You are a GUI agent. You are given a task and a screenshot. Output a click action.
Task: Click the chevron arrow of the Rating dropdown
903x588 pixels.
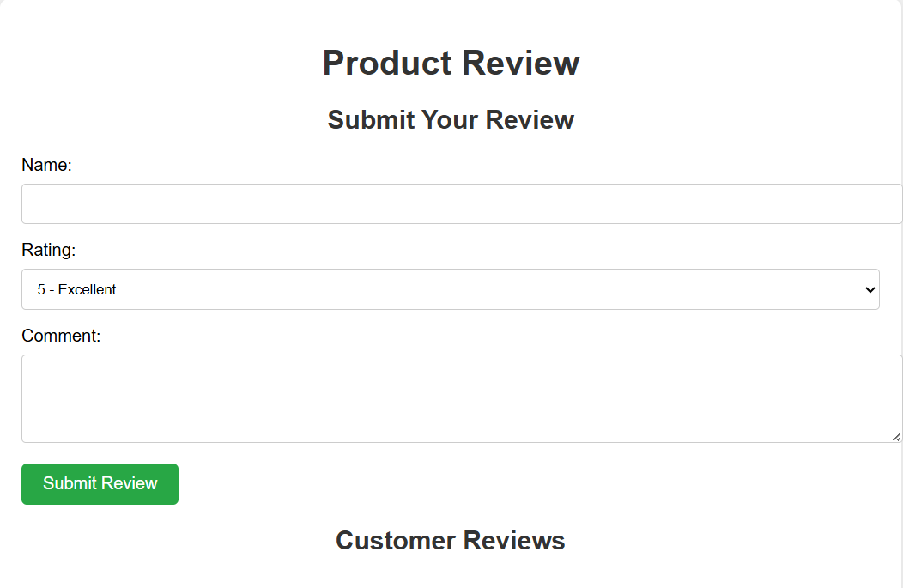[870, 289]
